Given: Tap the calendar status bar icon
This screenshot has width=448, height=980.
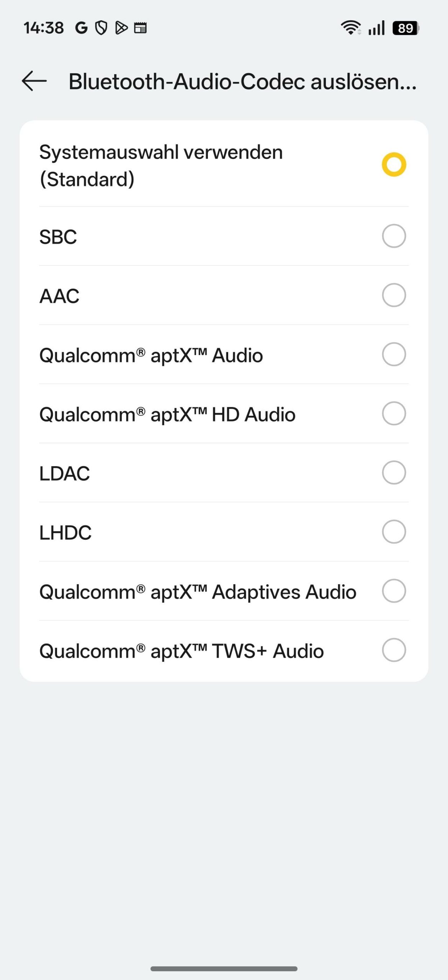Looking at the screenshot, I should click(x=140, y=28).
